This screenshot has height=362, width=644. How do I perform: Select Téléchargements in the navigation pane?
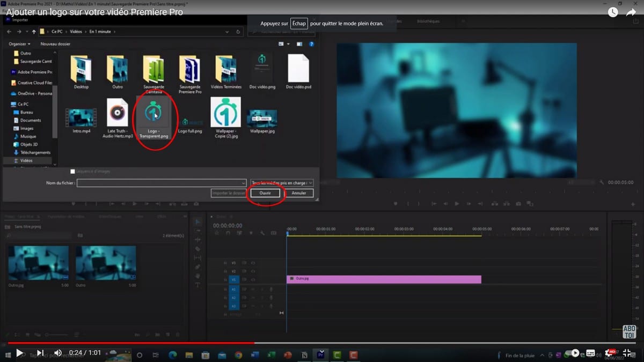click(35, 152)
